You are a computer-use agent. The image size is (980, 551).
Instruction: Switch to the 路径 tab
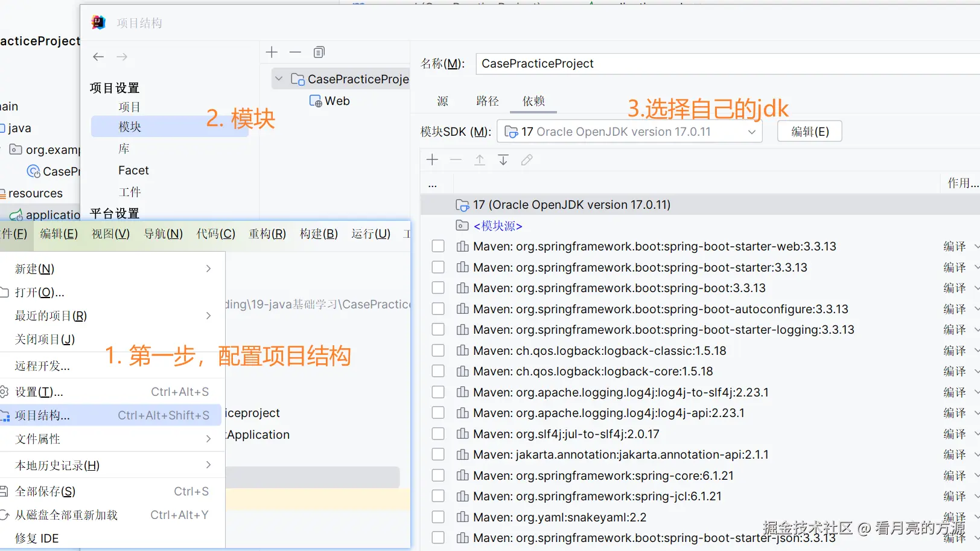488,101
